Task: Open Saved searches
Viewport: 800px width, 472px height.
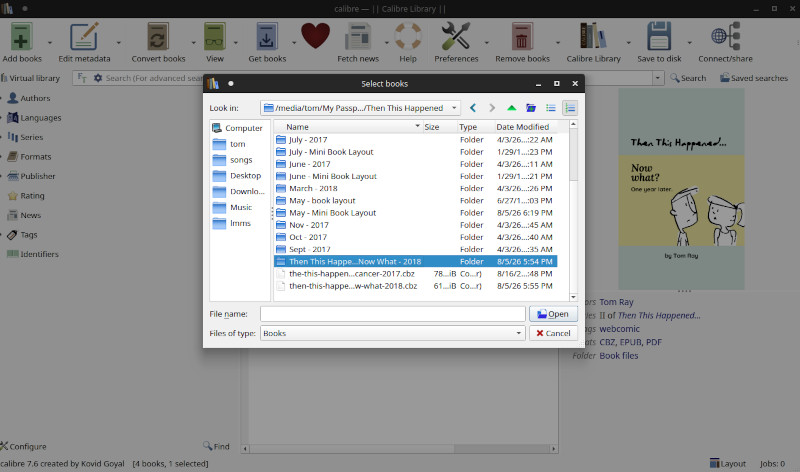Action: point(754,78)
